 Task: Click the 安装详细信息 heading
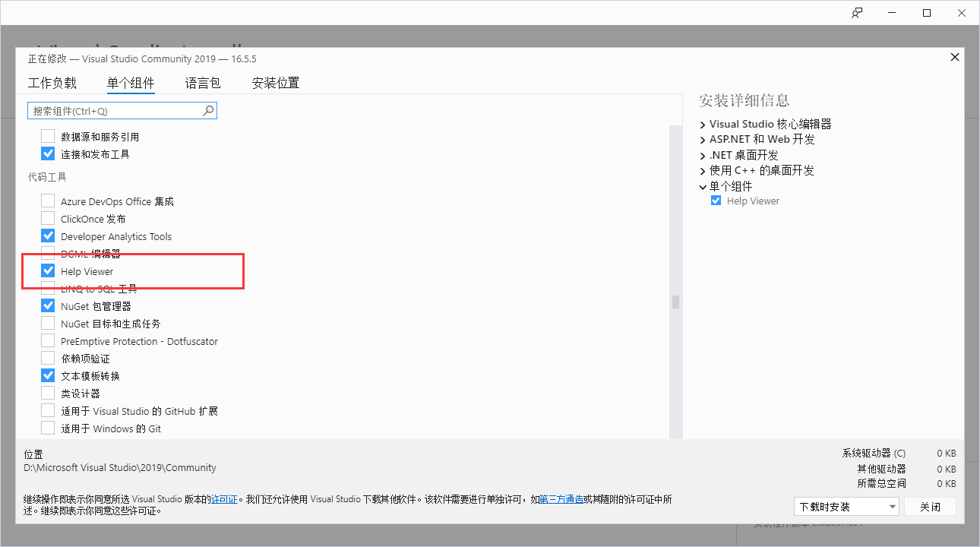tap(744, 100)
